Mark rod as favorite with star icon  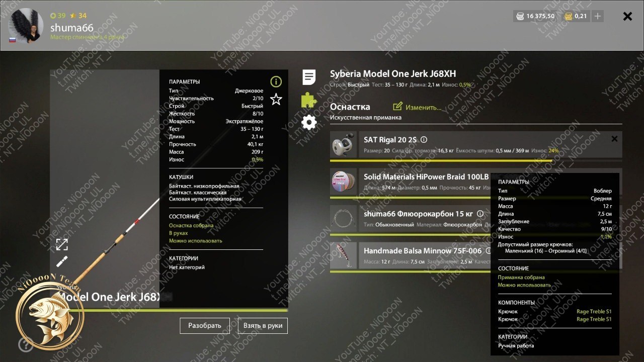coord(276,99)
